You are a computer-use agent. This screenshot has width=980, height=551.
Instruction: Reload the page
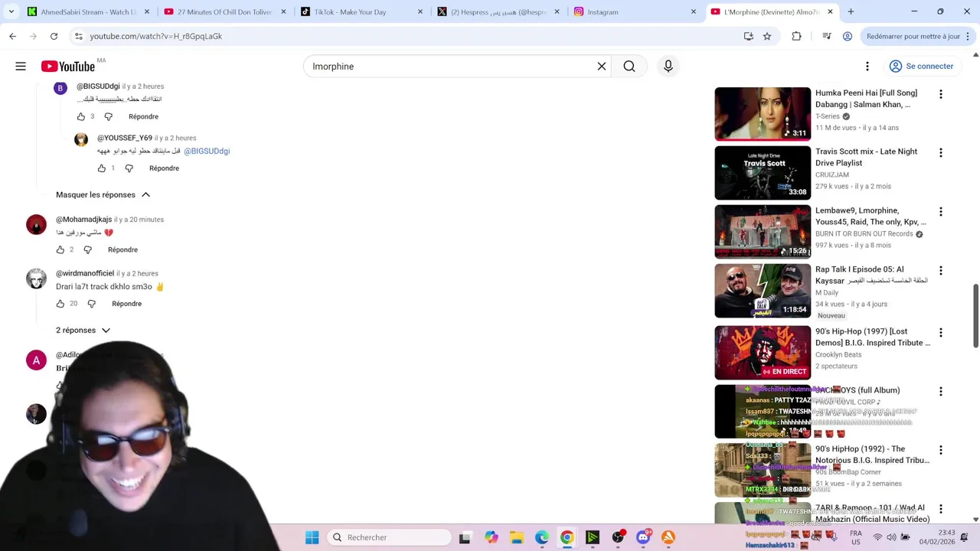tap(54, 36)
